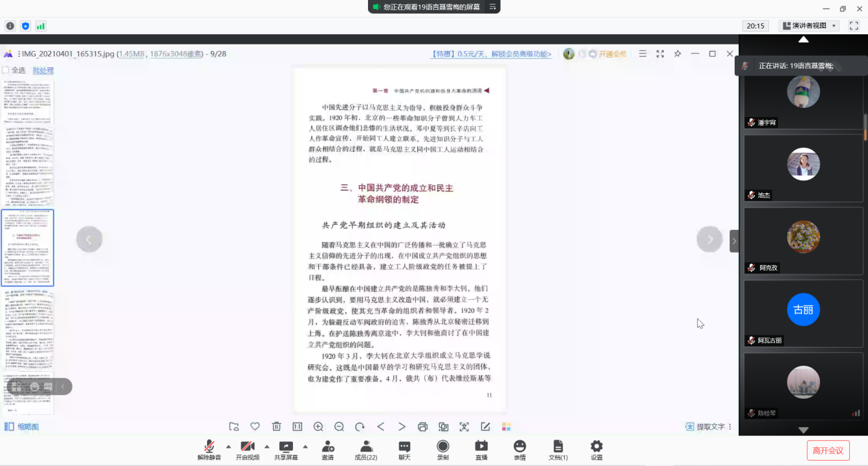Unmute microphone with 解除静音 button
The width and height of the screenshot is (868, 466).
[209, 450]
